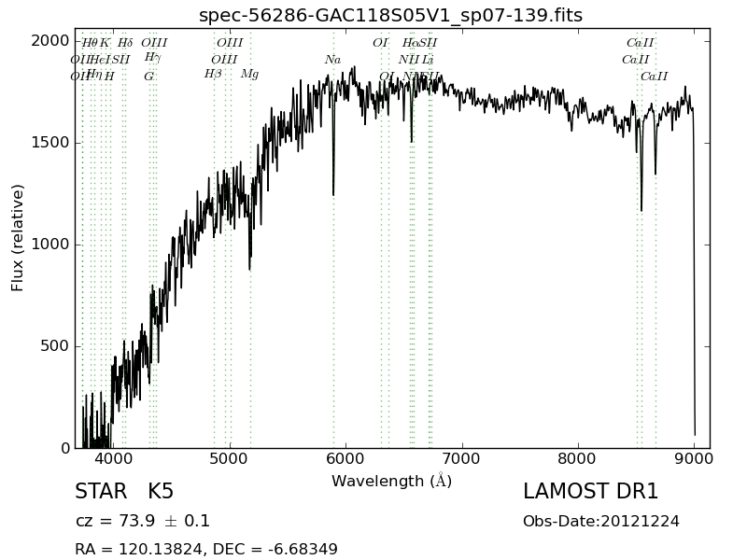
Task: Click the Hα absorption dip near 6563 Å
Action: point(412,139)
